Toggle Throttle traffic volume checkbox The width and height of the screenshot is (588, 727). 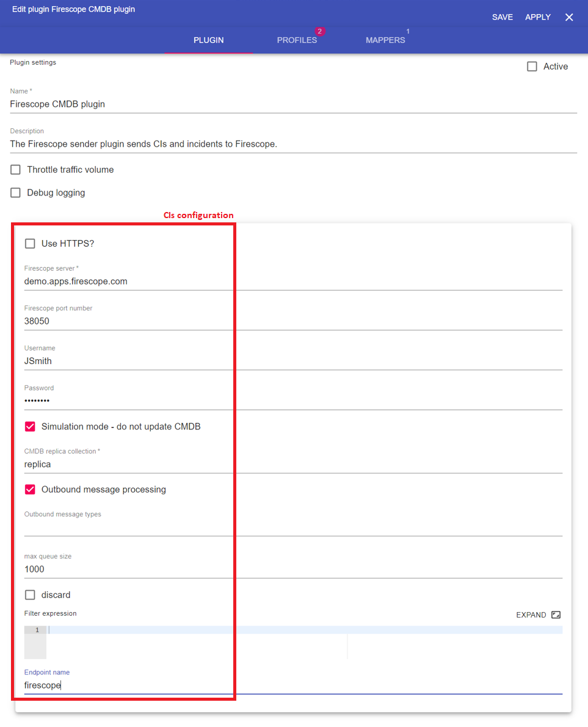click(16, 170)
